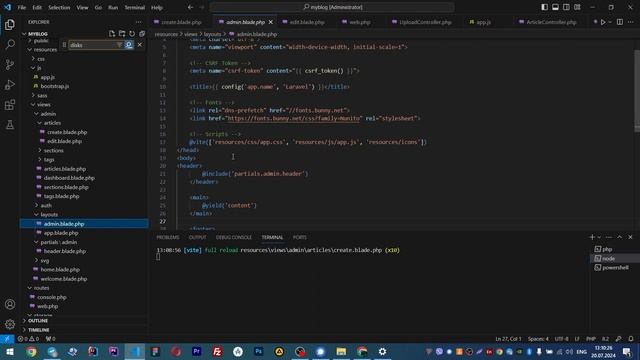Screen dimensions: 640x360
Task: Run the file with the play button
Action: point(603,22)
